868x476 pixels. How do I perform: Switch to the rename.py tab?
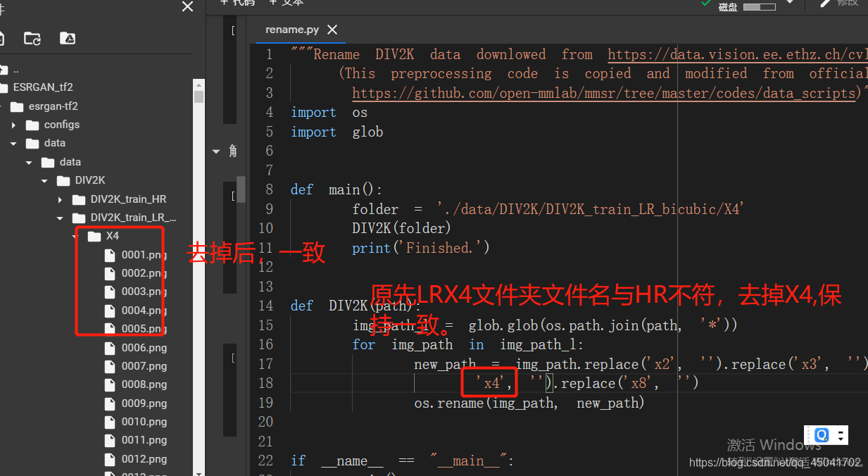coord(292,30)
